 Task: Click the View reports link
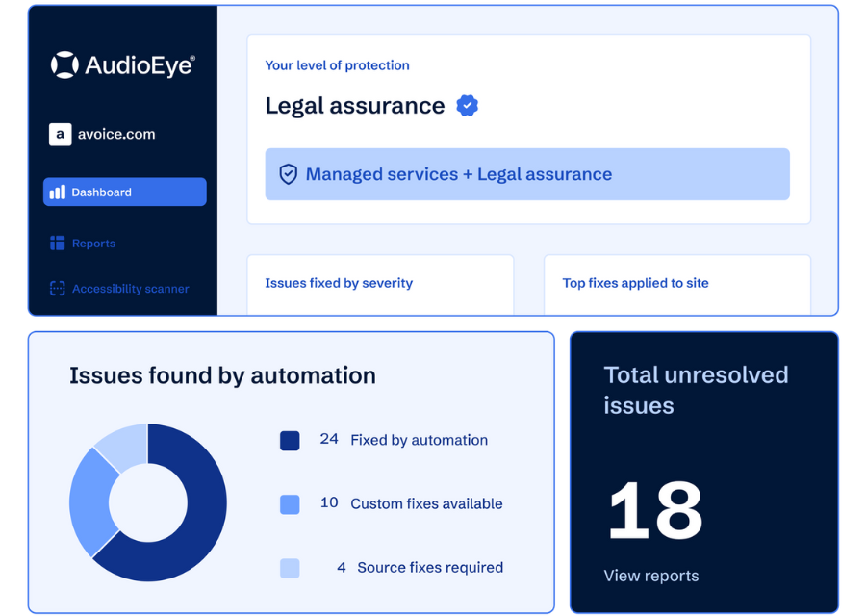pos(650,576)
